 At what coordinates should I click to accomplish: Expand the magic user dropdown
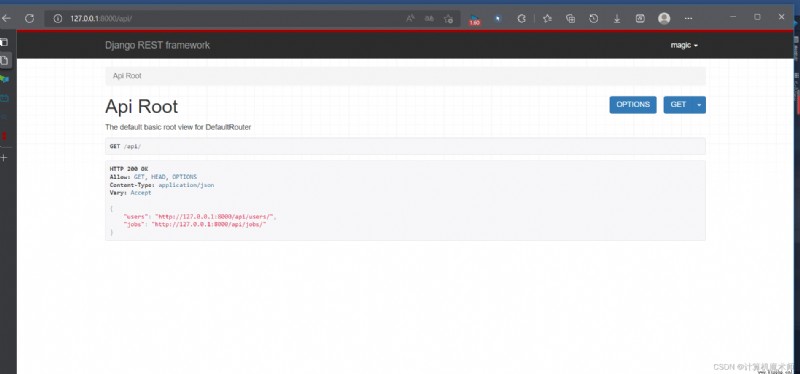coord(684,45)
